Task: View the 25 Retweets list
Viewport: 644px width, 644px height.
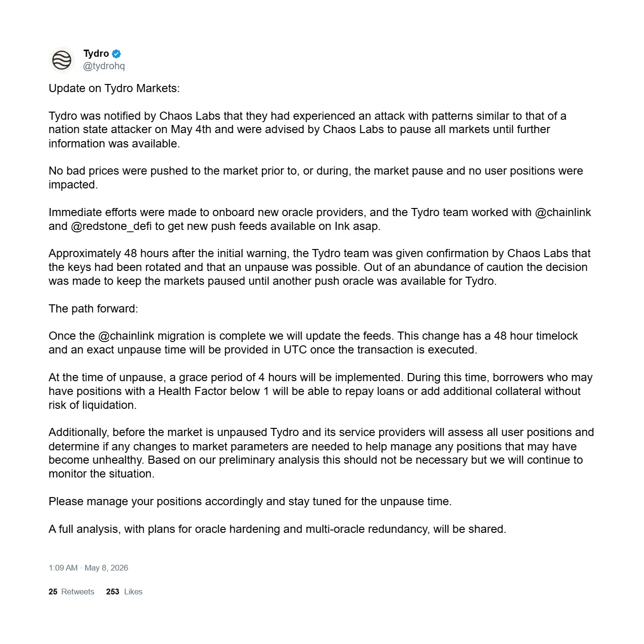Action: click(x=72, y=592)
